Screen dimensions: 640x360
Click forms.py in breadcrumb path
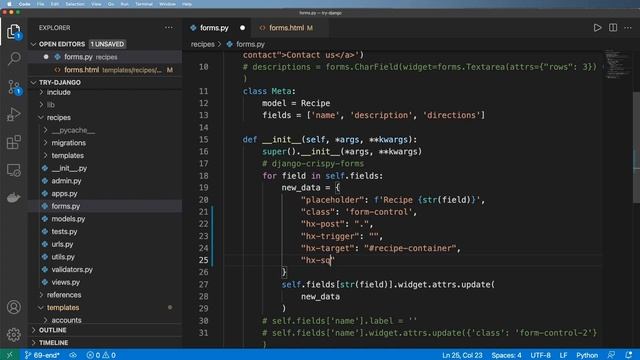(x=250, y=44)
